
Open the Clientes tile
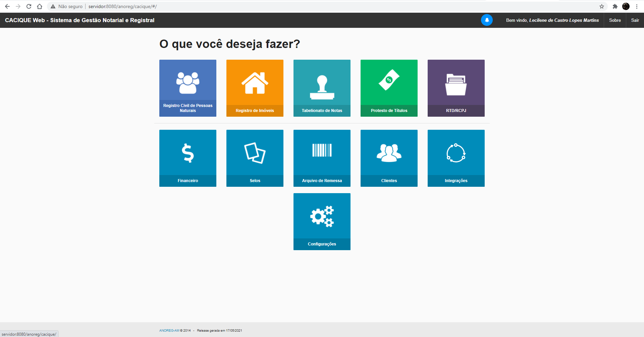pos(389,158)
